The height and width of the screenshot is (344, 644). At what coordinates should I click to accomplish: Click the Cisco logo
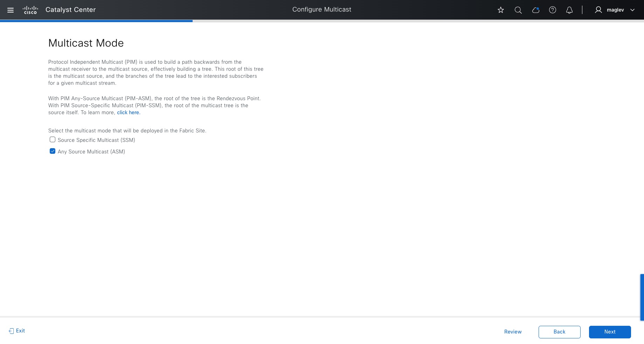[x=30, y=9]
